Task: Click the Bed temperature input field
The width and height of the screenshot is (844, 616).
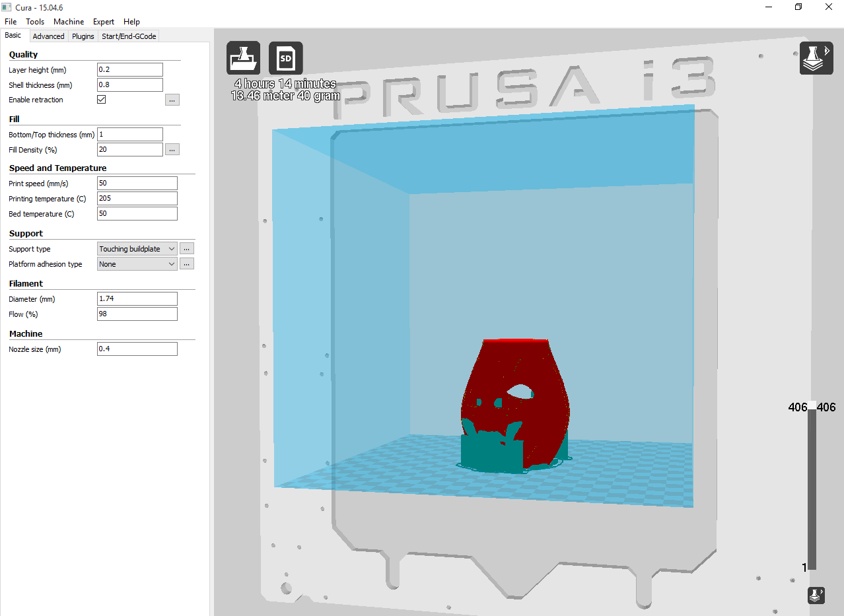Action: coord(137,213)
